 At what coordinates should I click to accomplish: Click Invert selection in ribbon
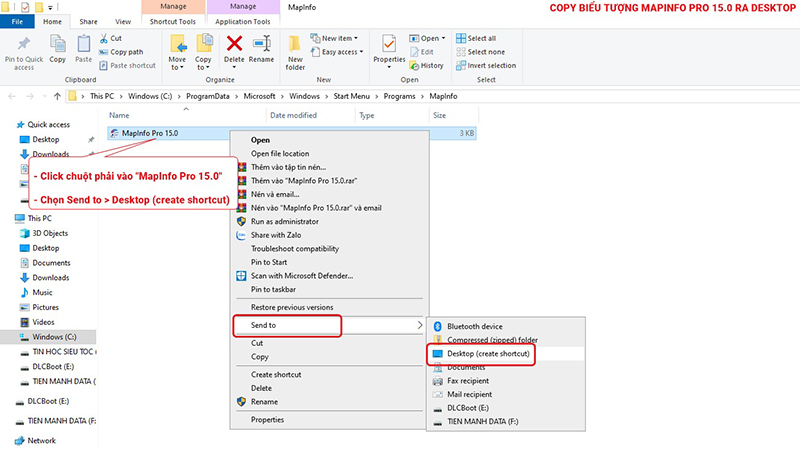tap(486, 65)
